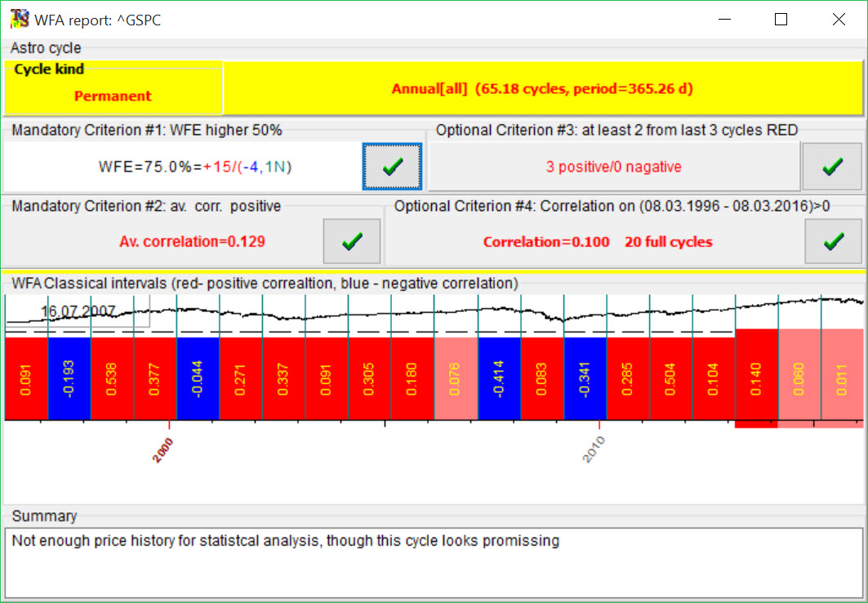Click the 2000 year marker on timeline
The height and width of the screenshot is (603, 868).
click(164, 449)
